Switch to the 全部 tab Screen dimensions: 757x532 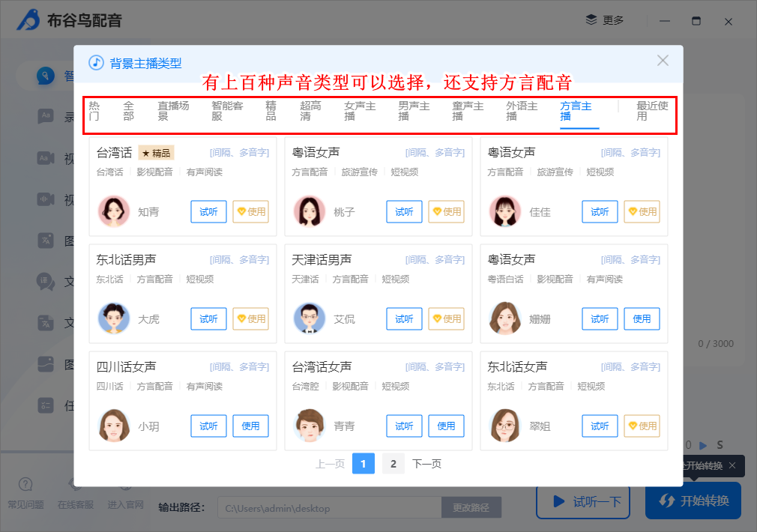tap(128, 111)
